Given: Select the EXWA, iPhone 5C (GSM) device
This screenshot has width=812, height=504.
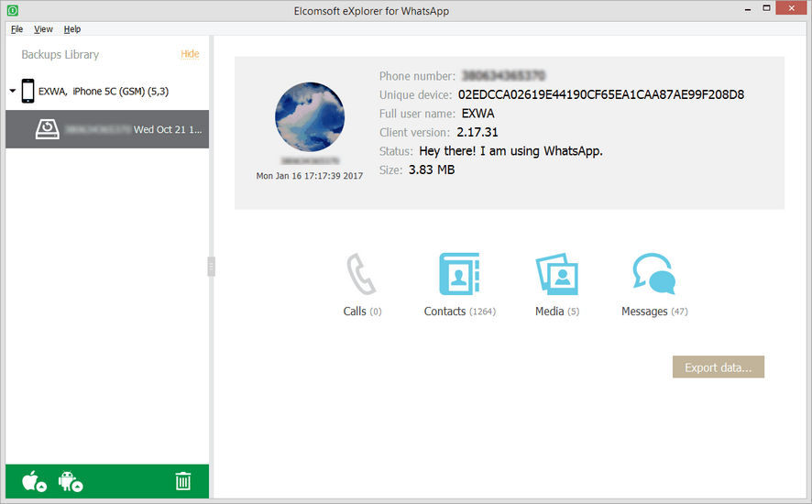Looking at the screenshot, I should click(x=104, y=91).
